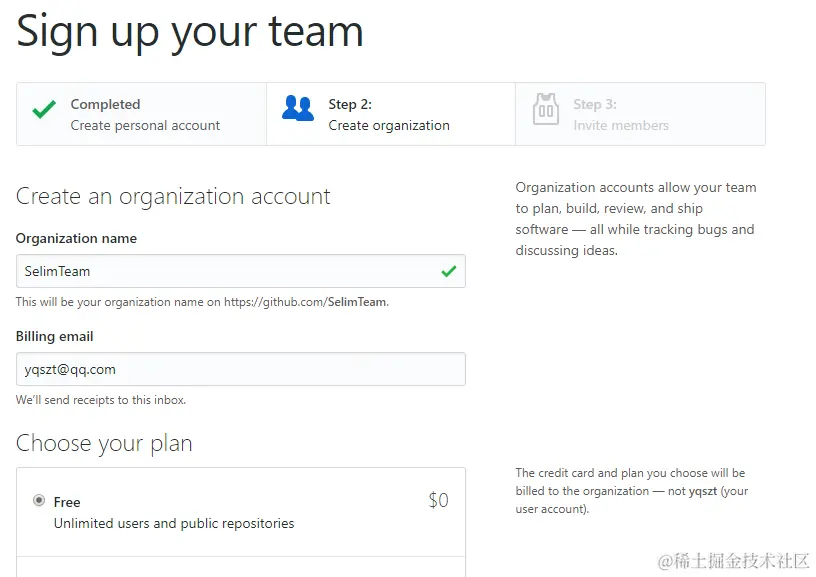Focus the Billing email field with yqszt@qq.com
Screen dimensions: 816x577
point(241,369)
